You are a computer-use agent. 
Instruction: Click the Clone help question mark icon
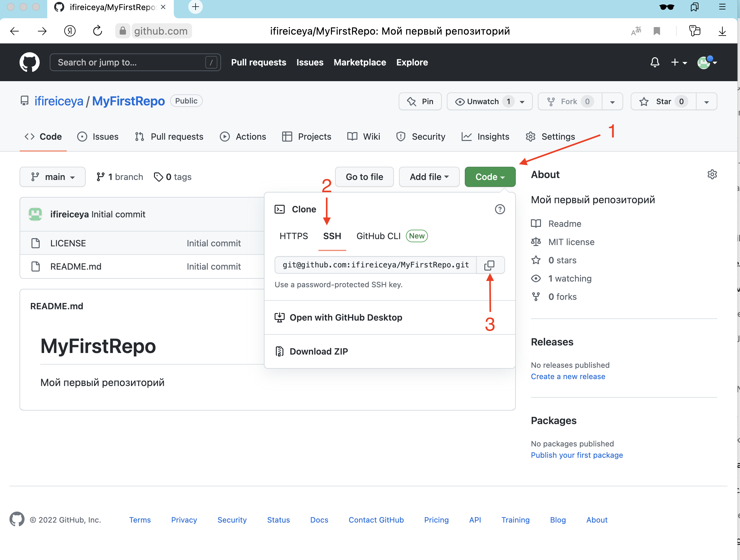tap(499, 209)
